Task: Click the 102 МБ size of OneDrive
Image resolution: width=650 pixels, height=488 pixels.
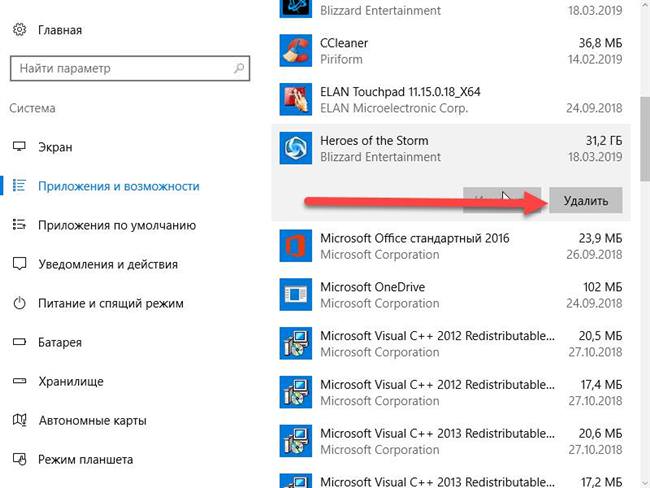Action: [x=603, y=287]
